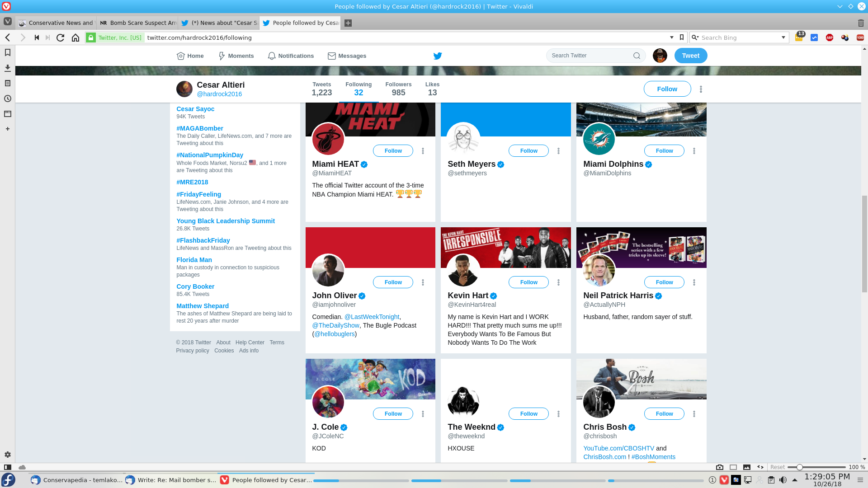Click the blue checkmark extension icon

point(814,38)
